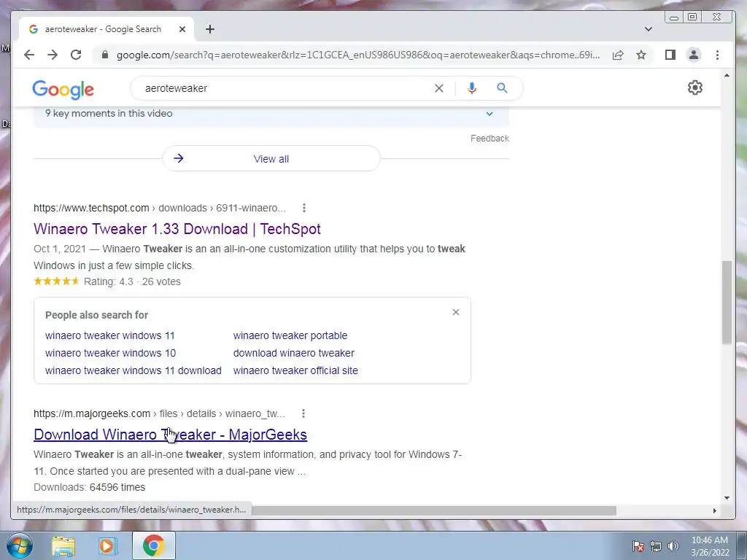Click the vertical scrollbar thumb
This screenshot has width=747, height=560.
[727, 302]
